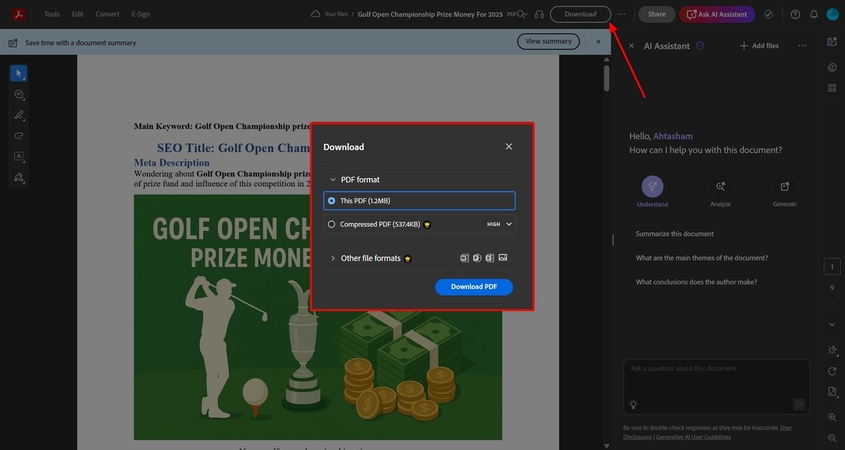Click the Ask AI Assistant button
Image resolution: width=845 pixels, height=450 pixels.
[717, 15]
